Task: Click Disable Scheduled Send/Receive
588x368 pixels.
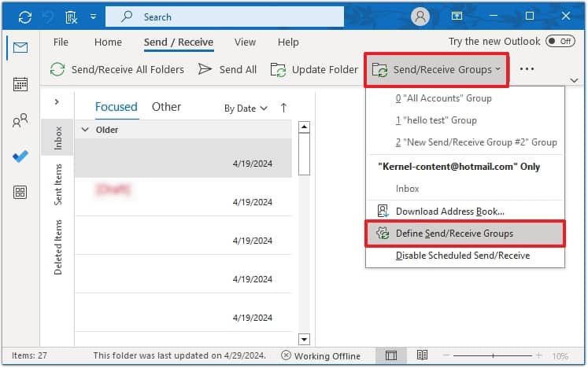Action: click(x=465, y=256)
